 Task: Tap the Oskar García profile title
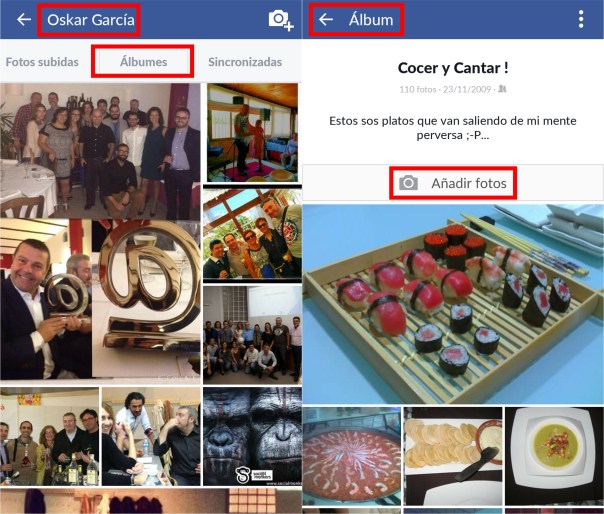pyautogui.click(x=91, y=20)
